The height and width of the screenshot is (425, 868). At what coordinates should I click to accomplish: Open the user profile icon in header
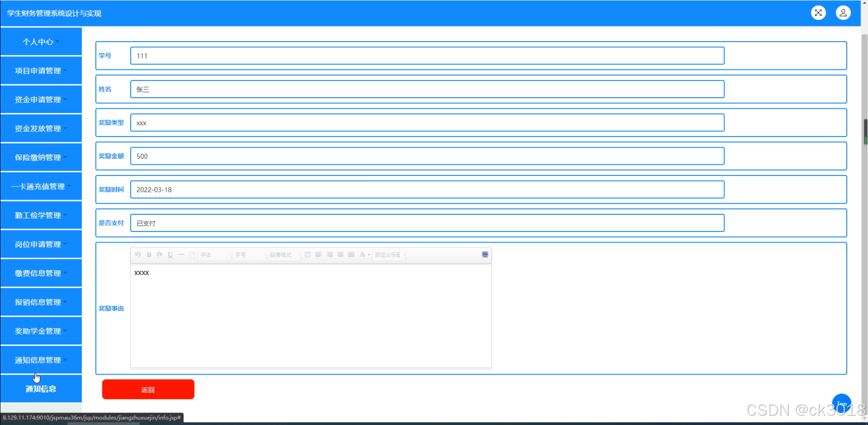click(x=843, y=13)
